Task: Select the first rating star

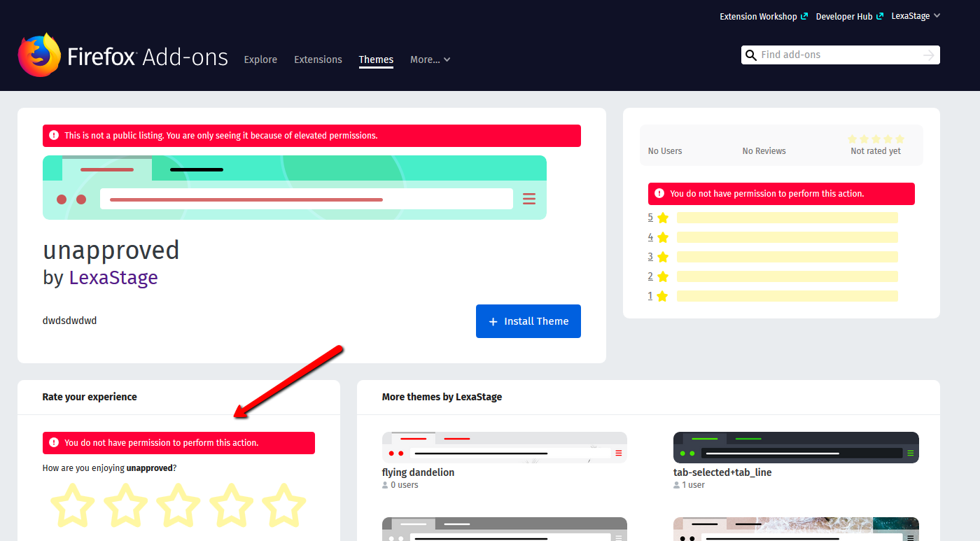Action: pyautogui.click(x=73, y=505)
